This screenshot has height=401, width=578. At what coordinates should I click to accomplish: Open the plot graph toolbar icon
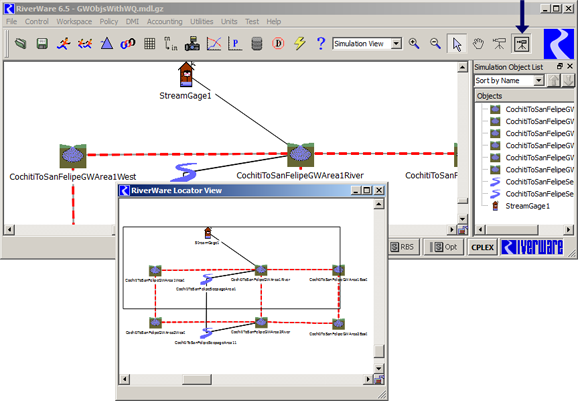coord(214,43)
